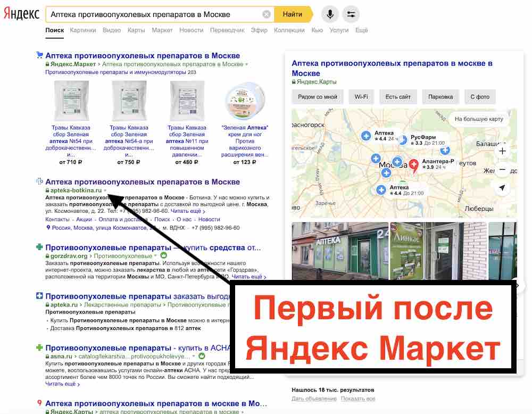
Task: Open the Переводчик tab
Action: pyautogui.click(x=227, y=30)
